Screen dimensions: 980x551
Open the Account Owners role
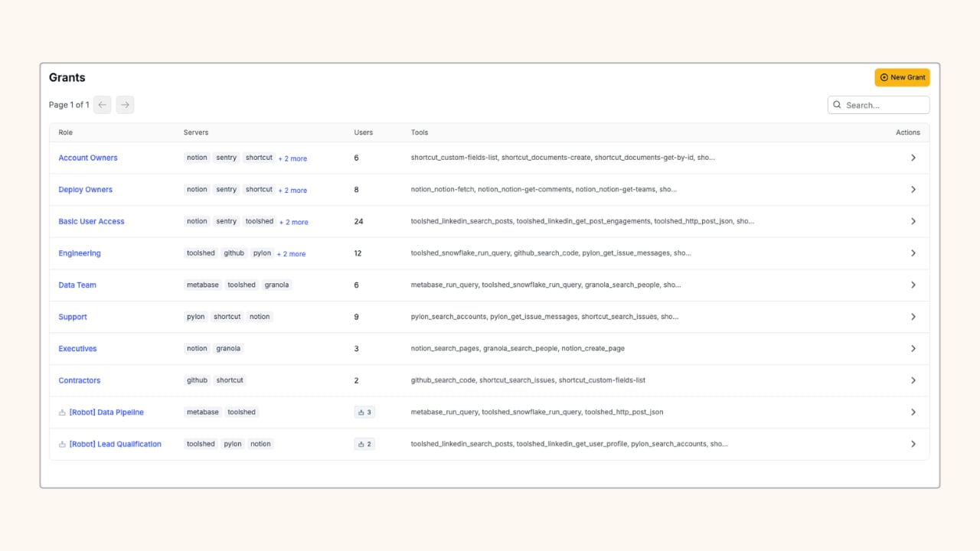tap(88, 158)
